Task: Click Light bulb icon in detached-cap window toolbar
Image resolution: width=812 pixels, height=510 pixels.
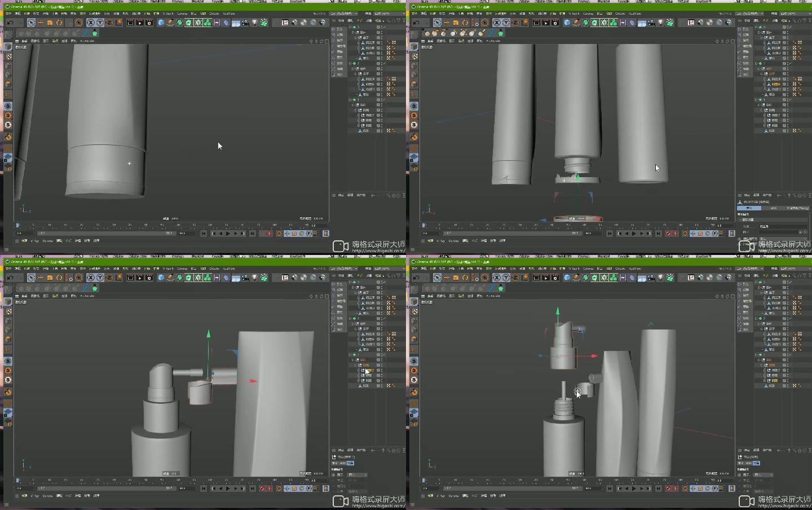Action: (660, 23)
